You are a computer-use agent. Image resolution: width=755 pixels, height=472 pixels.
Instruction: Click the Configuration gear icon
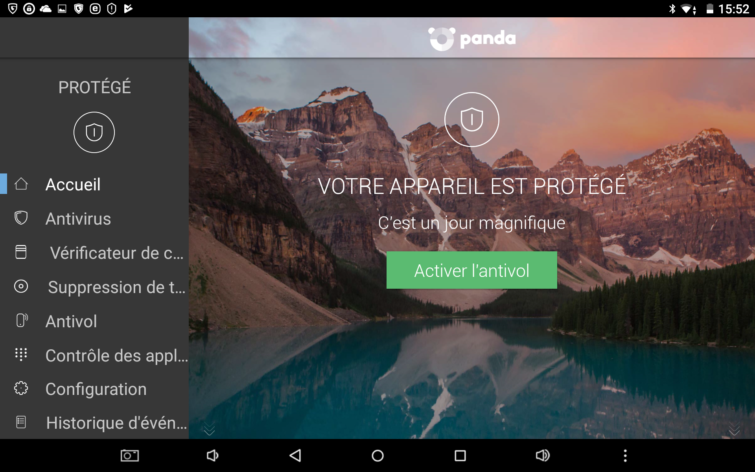point(21,388)
